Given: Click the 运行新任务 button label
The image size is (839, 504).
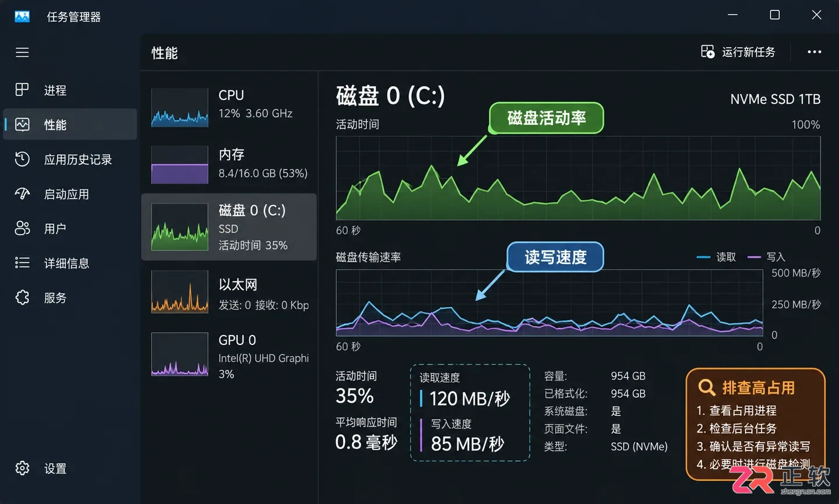Looking at the screenshot, I should (x=748, y=52).
